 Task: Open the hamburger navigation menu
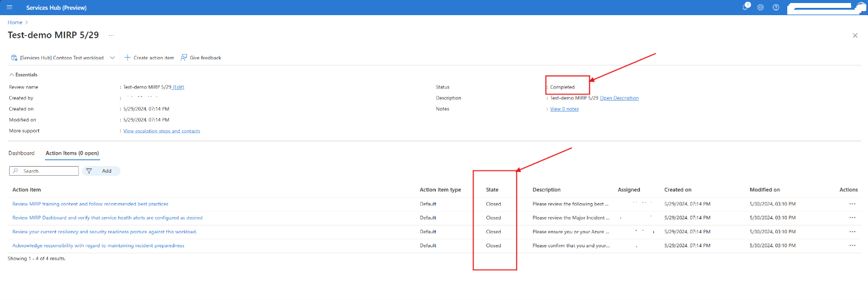click(x=9, y=7)
